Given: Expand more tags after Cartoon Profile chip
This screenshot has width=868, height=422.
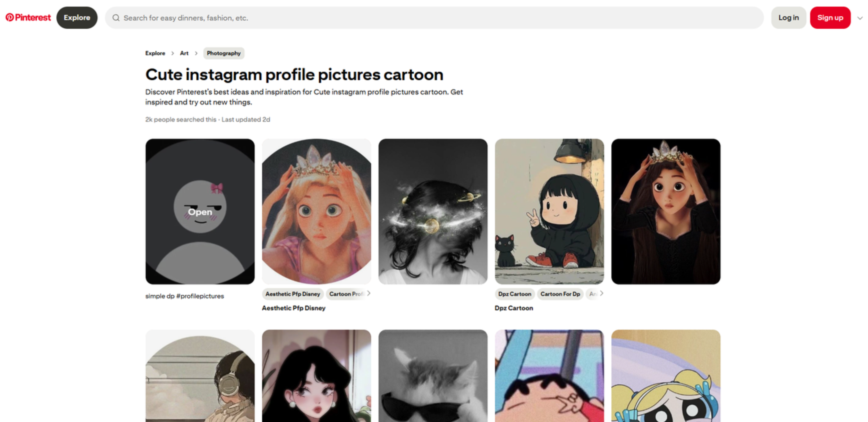Looking at the screenshot, I should (369, 294).
